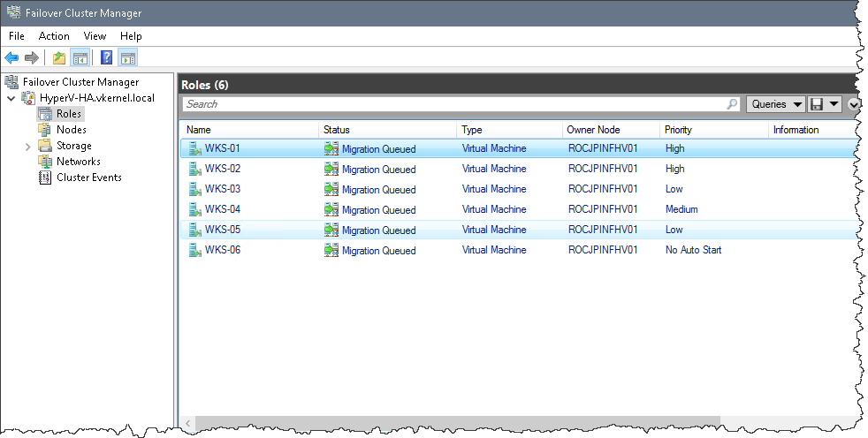Open the Queries dropdown
868x438 pixels.
[x=775, y=104]
